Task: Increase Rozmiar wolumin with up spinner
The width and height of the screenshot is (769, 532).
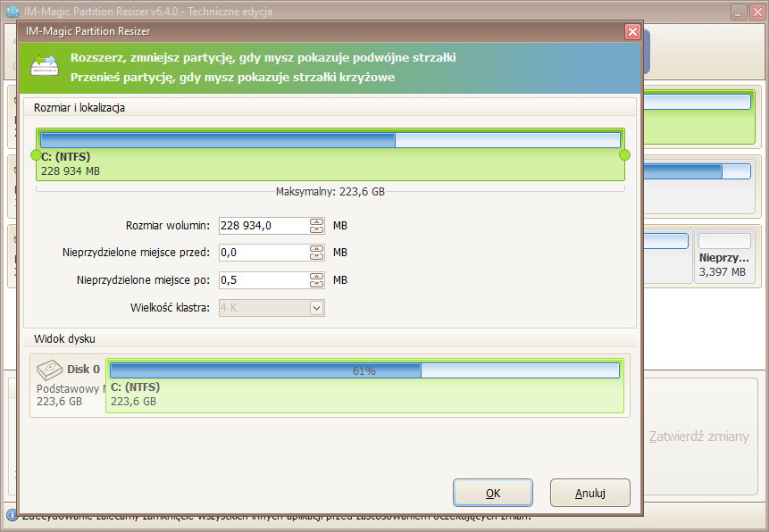Action: pyautogui.click(x=317, y=221)
